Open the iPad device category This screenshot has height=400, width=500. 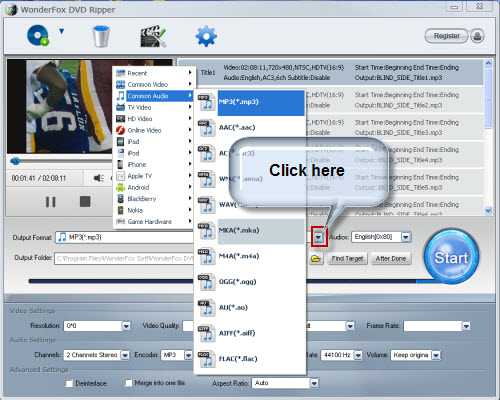[x=154, y=141]
